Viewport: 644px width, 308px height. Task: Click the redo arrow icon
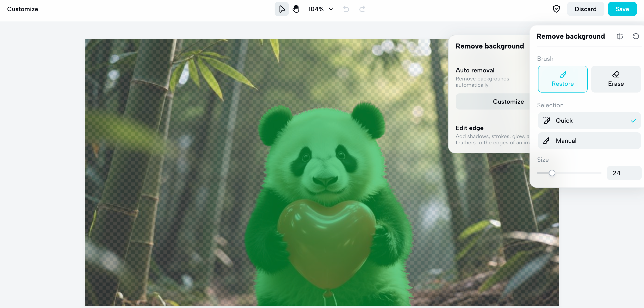[362, 9]
